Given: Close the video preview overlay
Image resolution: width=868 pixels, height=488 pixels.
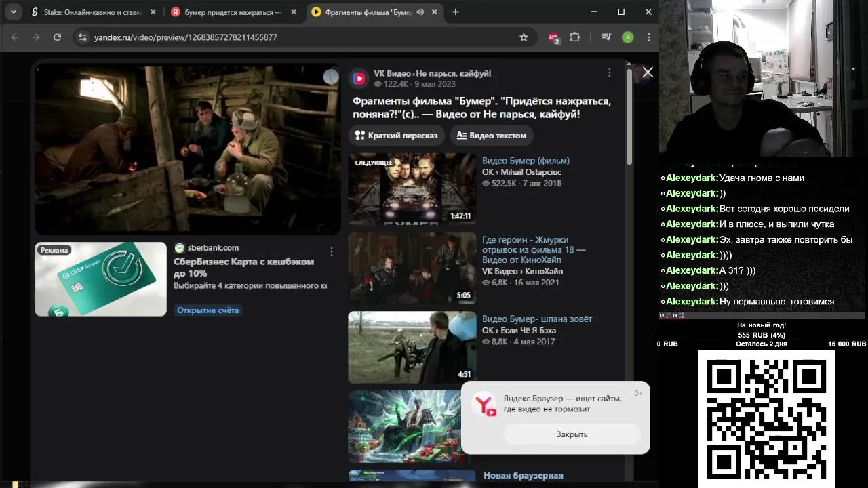Looking at the screenshot, I should coord(648,72).
